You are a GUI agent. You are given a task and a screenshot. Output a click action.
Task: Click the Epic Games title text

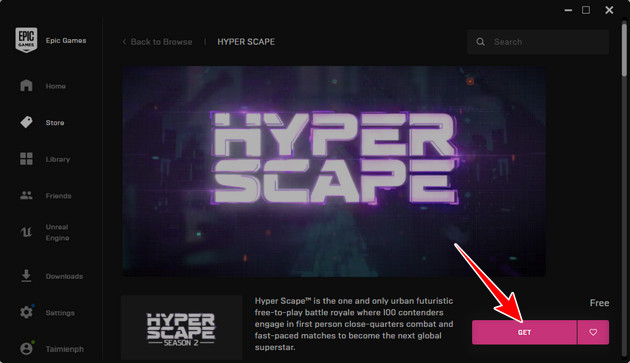click(66, 41)
